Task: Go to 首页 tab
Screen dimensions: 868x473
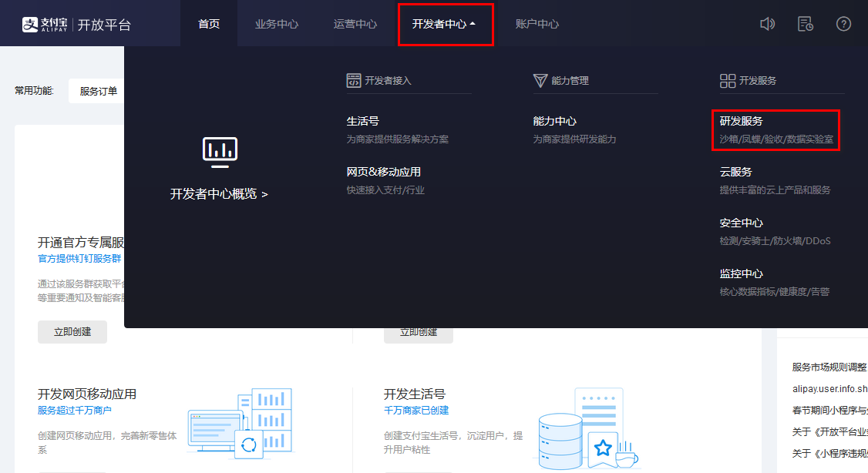Action: click(209, 24)
